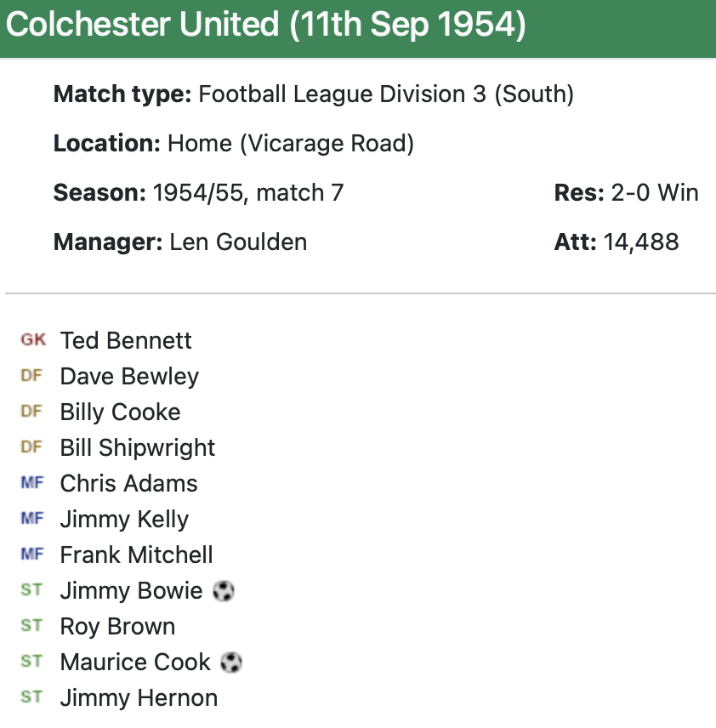Viewport: 716px width, 728px height.
Task: Click the GK icon beside Ted Bennett
Action: tap(33, 340)
